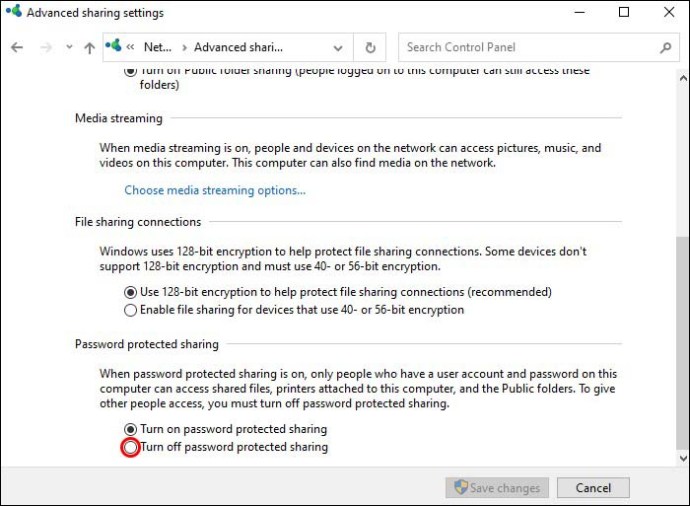This screenshot has height=506, width=690.
Task: Click the shield icon on Save changes
Action: [460, 488]
